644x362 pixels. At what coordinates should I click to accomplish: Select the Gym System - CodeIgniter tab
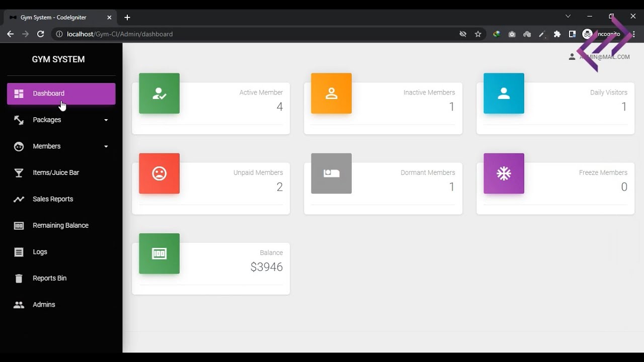coord(61,18)
